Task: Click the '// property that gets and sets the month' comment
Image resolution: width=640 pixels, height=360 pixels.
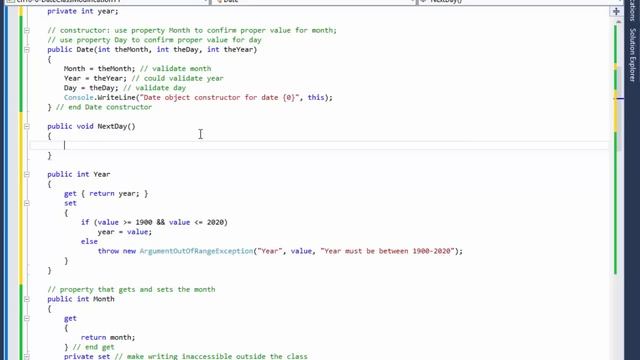Action: tap(131, 289)
